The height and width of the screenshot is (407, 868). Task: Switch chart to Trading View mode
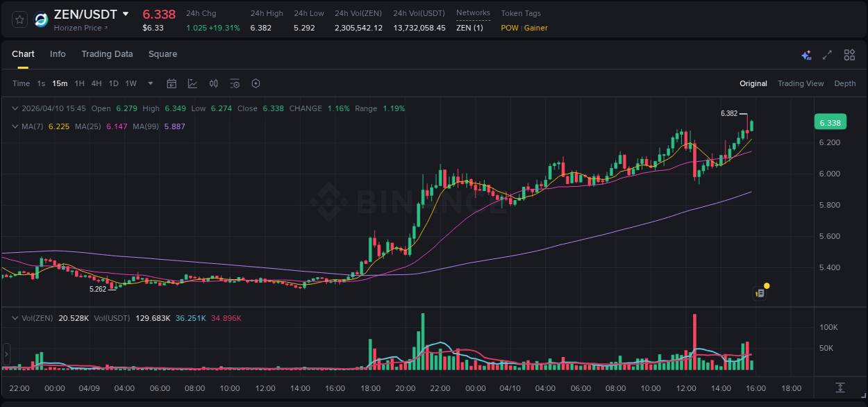tap(801, 83)
